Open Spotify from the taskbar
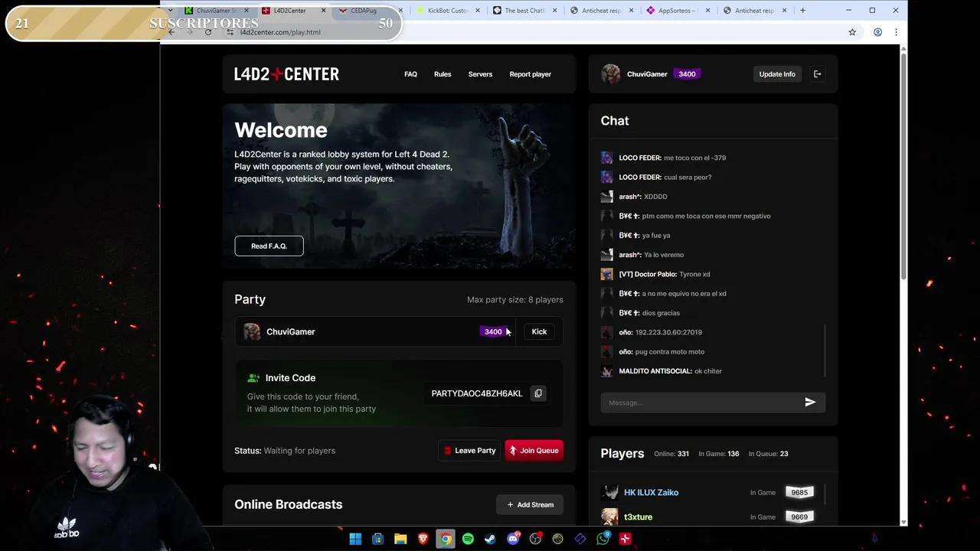 (x=468, y=539)
